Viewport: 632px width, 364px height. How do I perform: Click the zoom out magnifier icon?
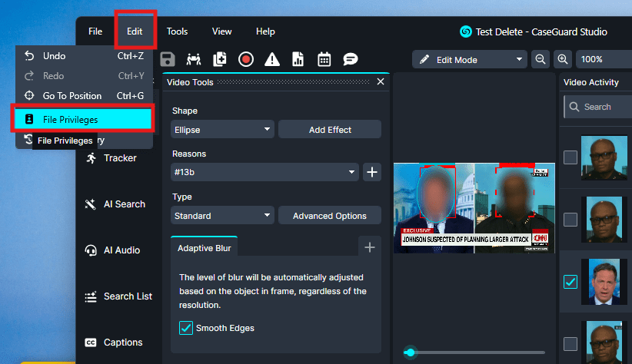pyautogui.click(x=541, y=59)
